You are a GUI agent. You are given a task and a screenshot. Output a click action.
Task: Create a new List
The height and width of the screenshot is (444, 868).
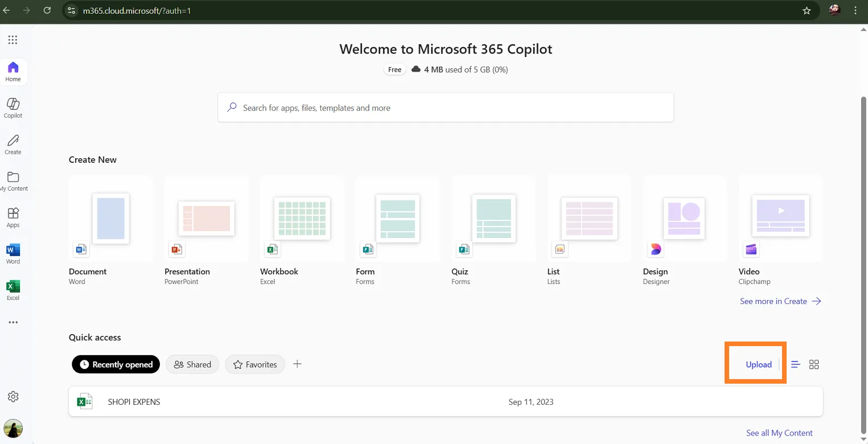coord(589,231)
